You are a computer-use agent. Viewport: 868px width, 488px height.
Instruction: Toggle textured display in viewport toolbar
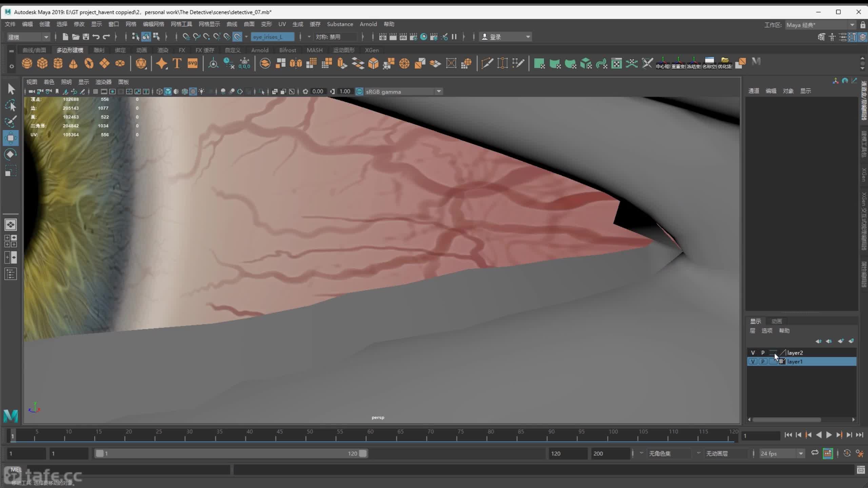pyautogui.click(x=193, y=91)
